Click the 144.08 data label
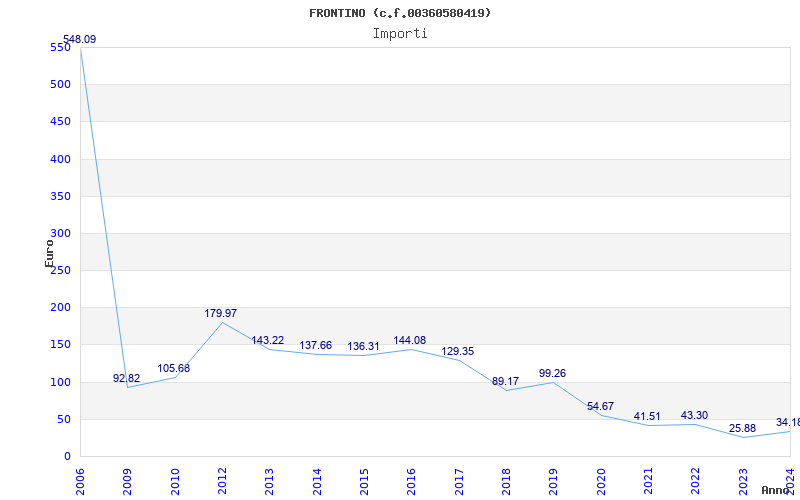 (x=410, y=340)
